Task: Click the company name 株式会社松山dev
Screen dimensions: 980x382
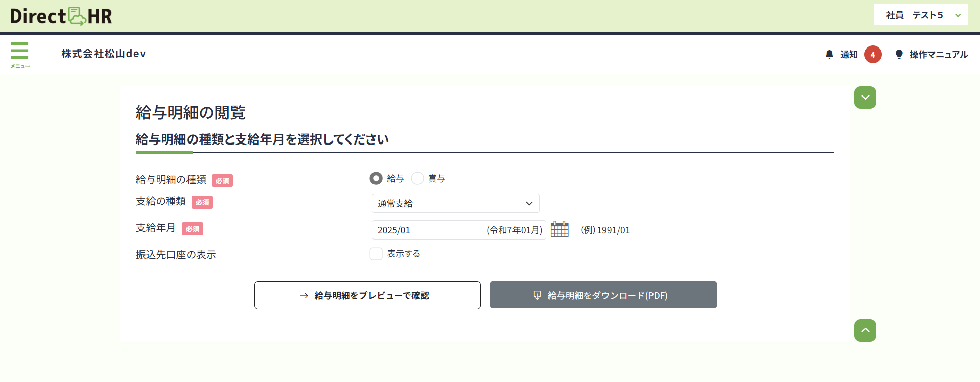Action: (x=104, y=54)
